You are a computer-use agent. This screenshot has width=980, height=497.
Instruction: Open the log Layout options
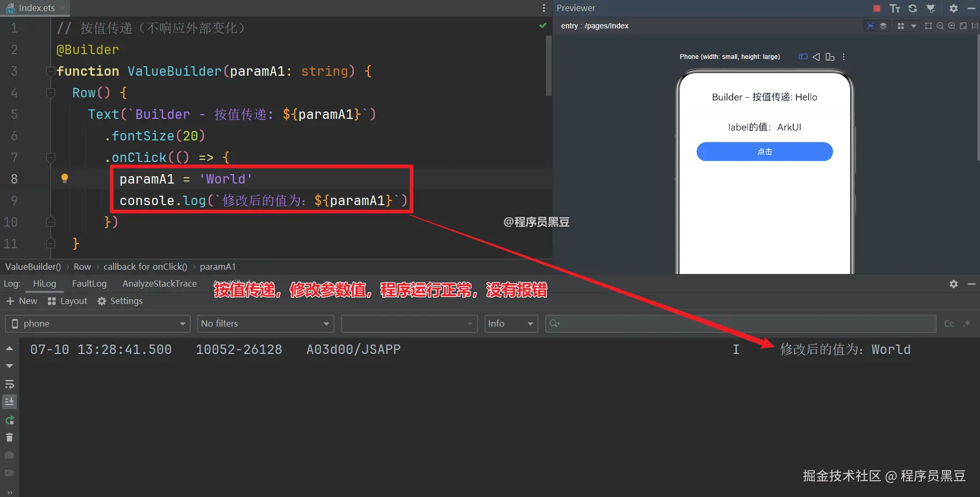pos(67,301)
